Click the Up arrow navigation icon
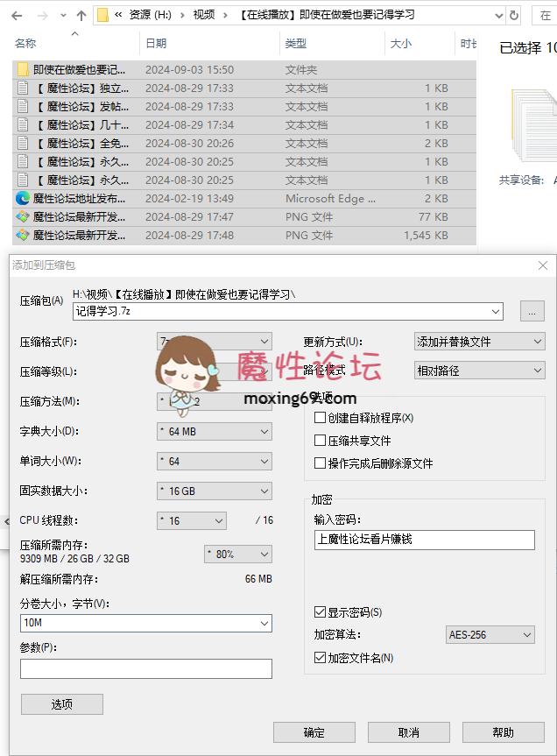 tap(81, 15)
